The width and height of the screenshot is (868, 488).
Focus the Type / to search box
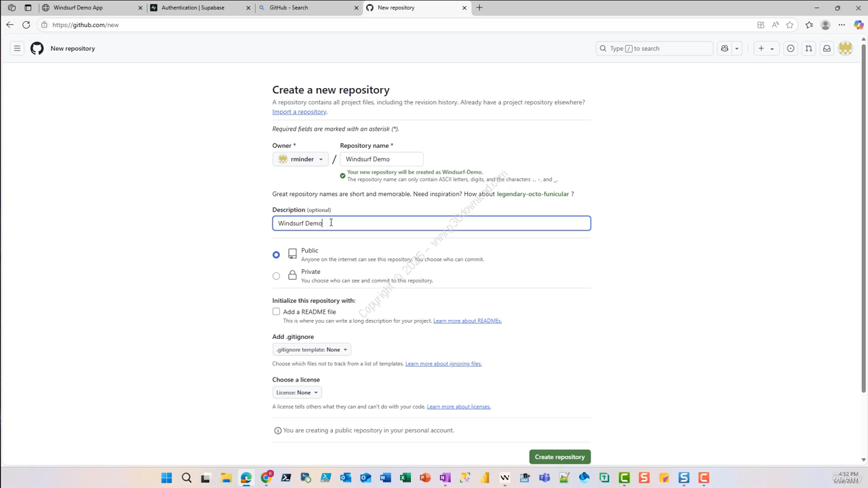tap(654, 48)
